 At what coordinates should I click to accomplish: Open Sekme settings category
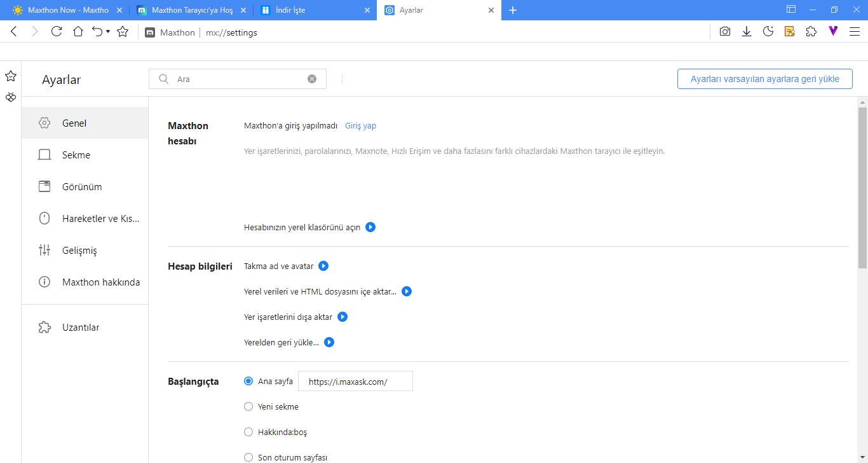coord(85,155)
